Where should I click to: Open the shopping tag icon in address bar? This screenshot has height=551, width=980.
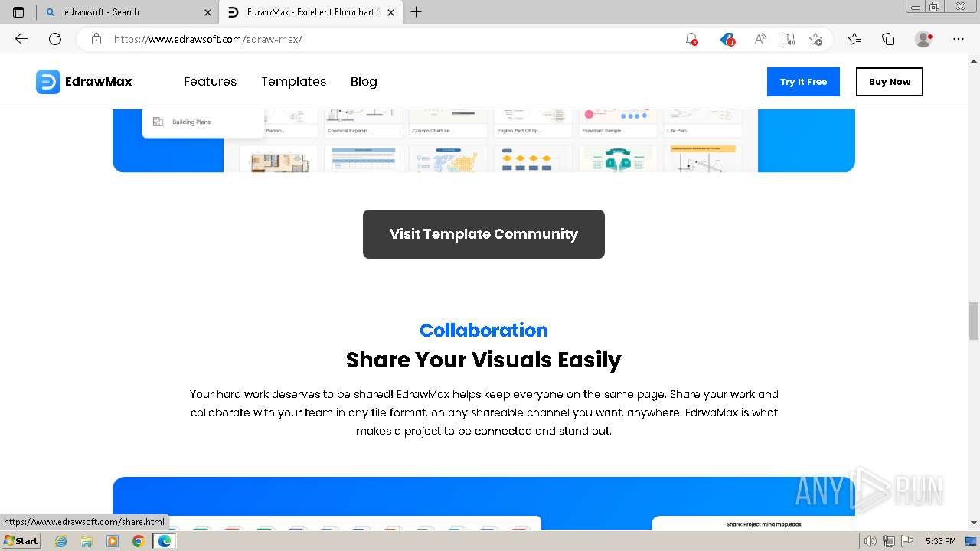pyautogui.click(x=727, y=39)
